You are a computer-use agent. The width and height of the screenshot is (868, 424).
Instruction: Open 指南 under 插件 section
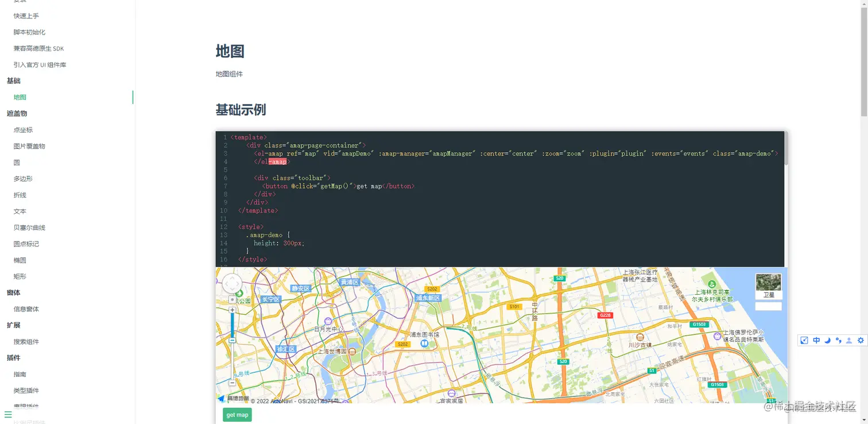[x=20, y=374]
